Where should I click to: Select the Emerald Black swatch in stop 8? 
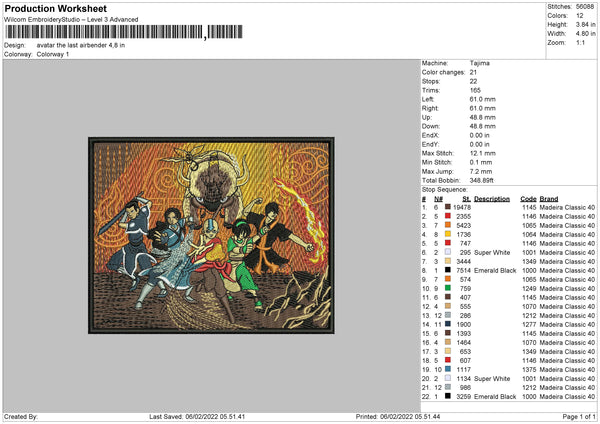[x=448, y=270]
